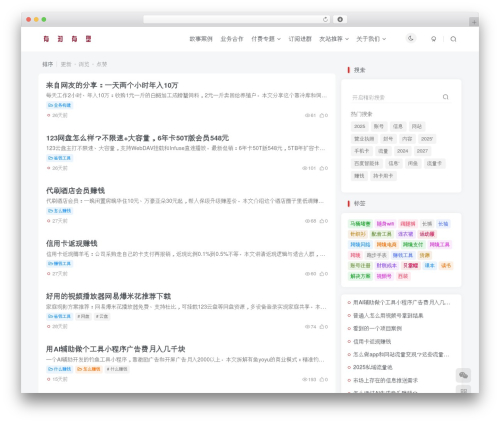Click the round icon right of the address bar
This screenshot has height=423, width=500.
coord(340,20)
